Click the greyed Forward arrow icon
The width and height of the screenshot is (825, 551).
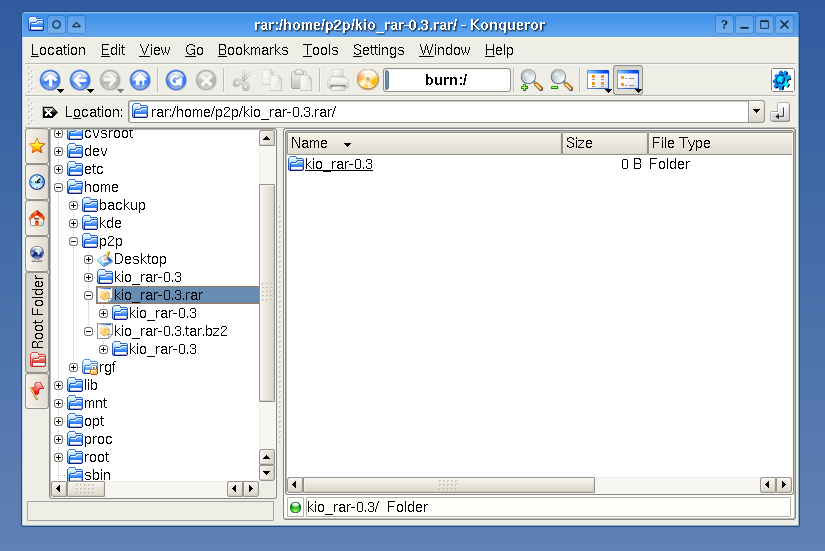pyautogui.click(x=110, y=81)
